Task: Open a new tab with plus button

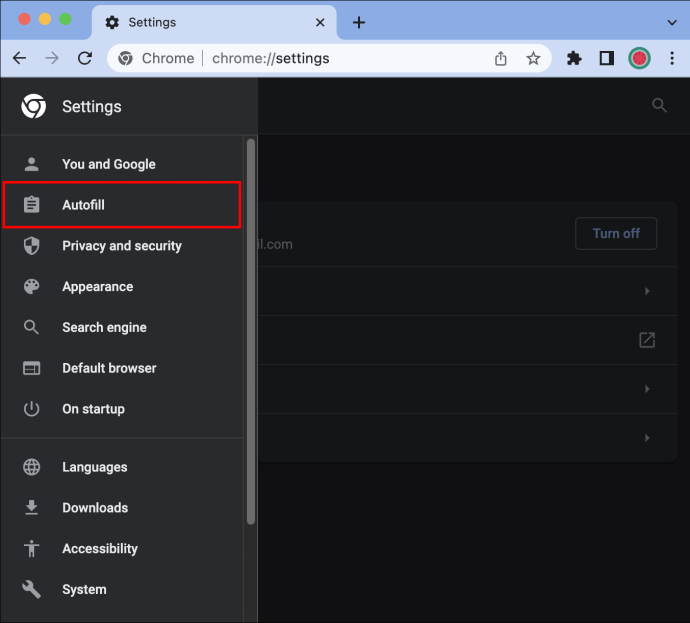Action: click(359, 22)
